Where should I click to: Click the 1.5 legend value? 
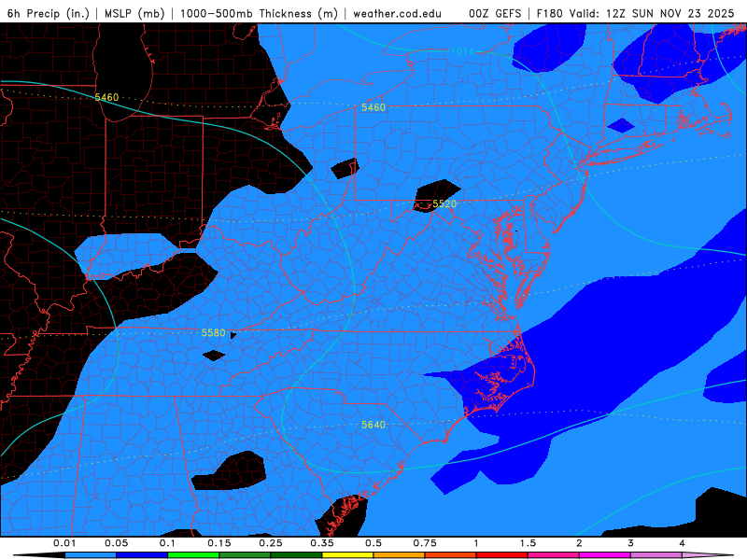coord(528,543)
